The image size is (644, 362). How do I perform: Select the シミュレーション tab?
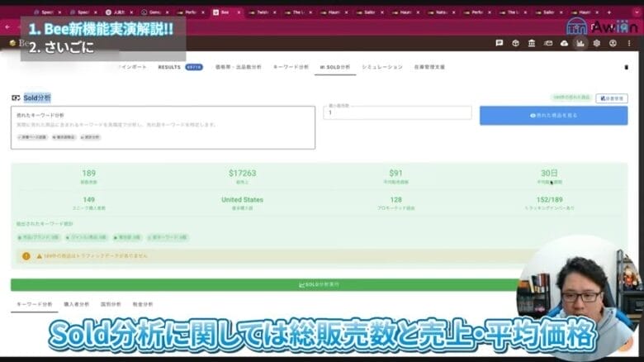[382, 67]
